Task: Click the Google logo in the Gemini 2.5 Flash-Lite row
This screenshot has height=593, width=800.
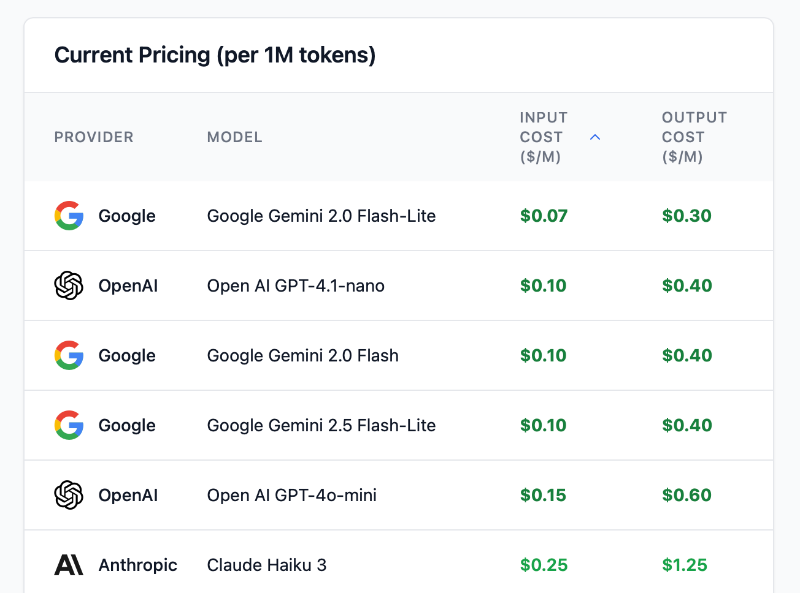Action: [69, 425]
